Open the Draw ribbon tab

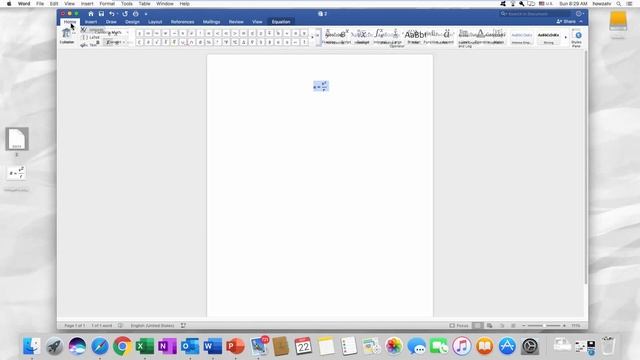[111, 22]
